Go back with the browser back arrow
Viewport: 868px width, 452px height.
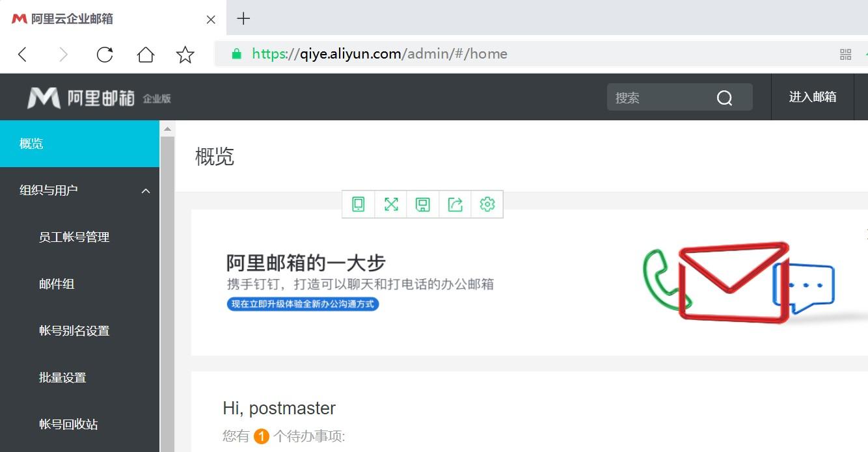[23, 55]
